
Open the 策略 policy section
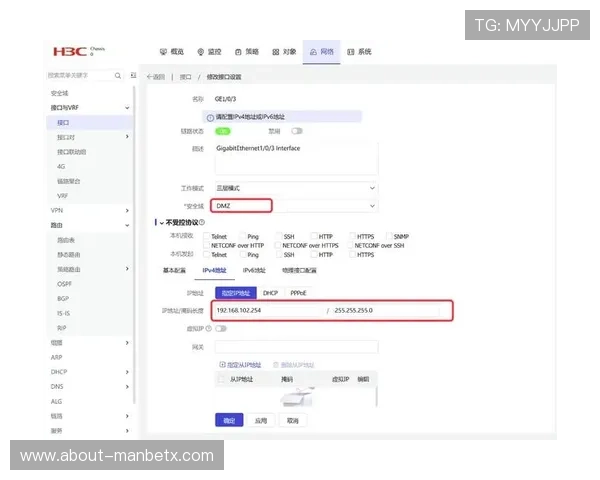coord(247,52)
